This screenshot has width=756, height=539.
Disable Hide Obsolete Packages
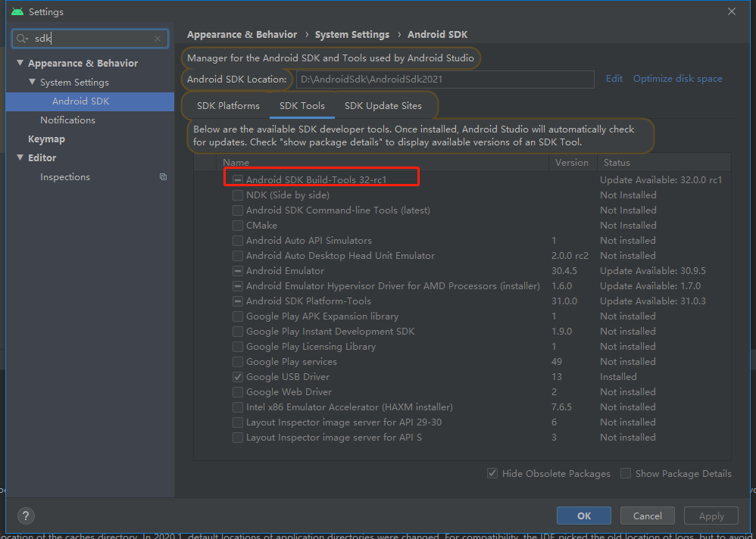pos(492,473)
